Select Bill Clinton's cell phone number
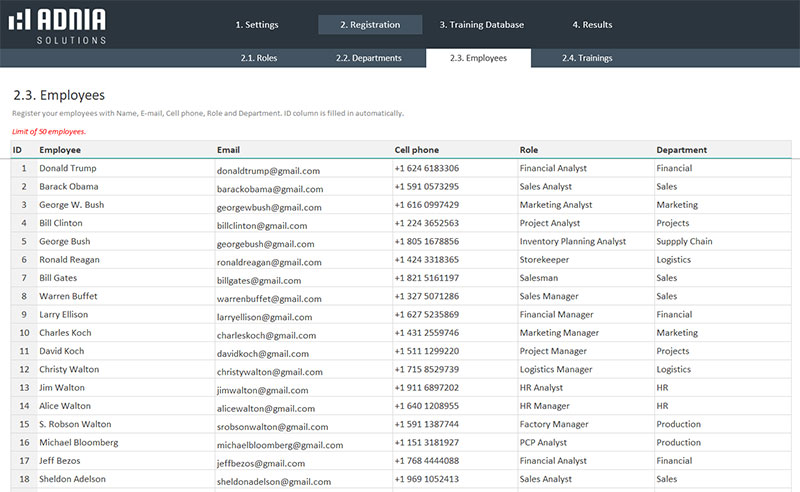 click(x=427, y=224)
